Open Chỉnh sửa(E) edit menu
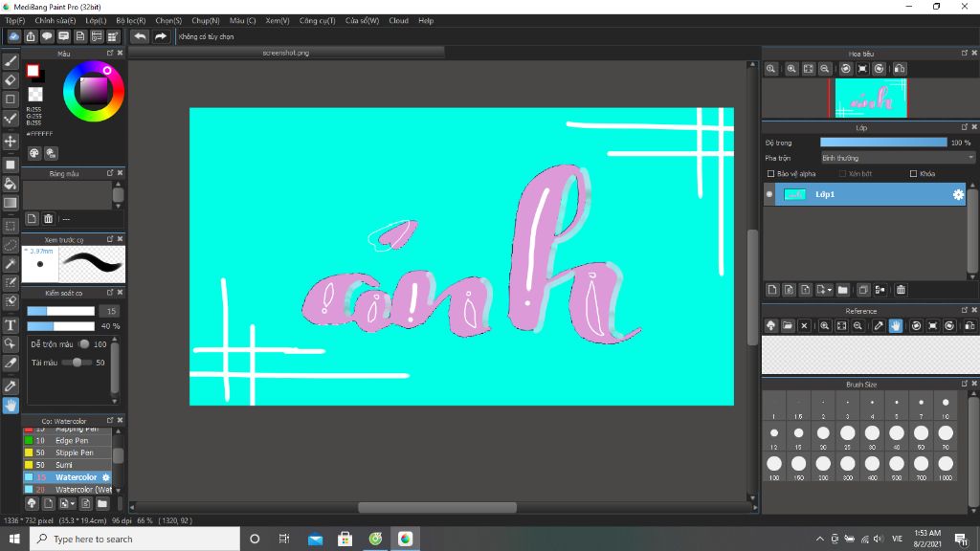 (x=55, y=21)
